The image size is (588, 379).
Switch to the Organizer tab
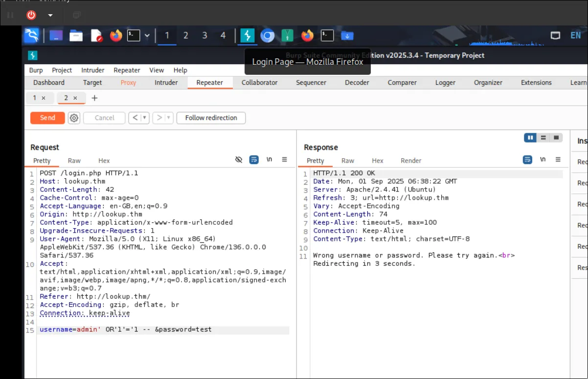(488, 82)
